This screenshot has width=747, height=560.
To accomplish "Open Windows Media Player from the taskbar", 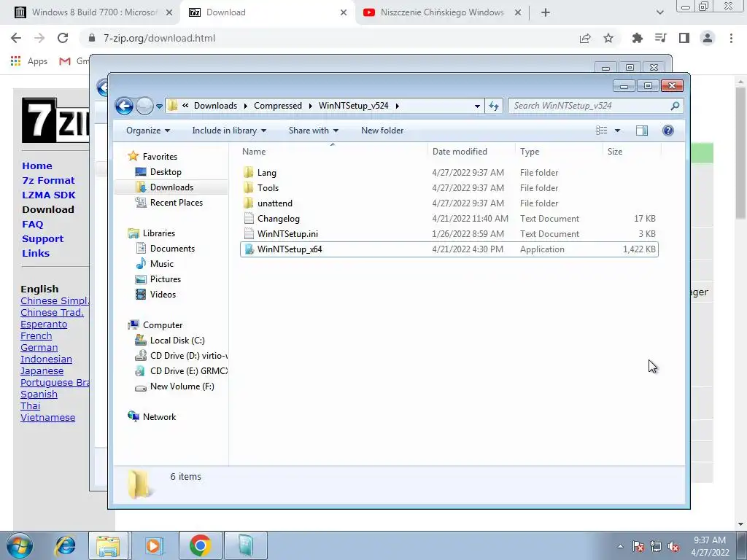I will pos(154,545).
